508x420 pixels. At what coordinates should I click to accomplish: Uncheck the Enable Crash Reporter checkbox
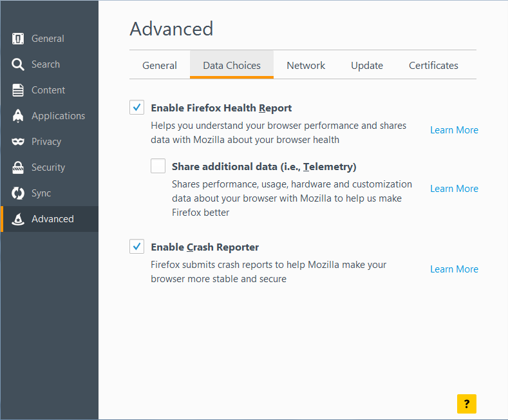pos(136,247)
